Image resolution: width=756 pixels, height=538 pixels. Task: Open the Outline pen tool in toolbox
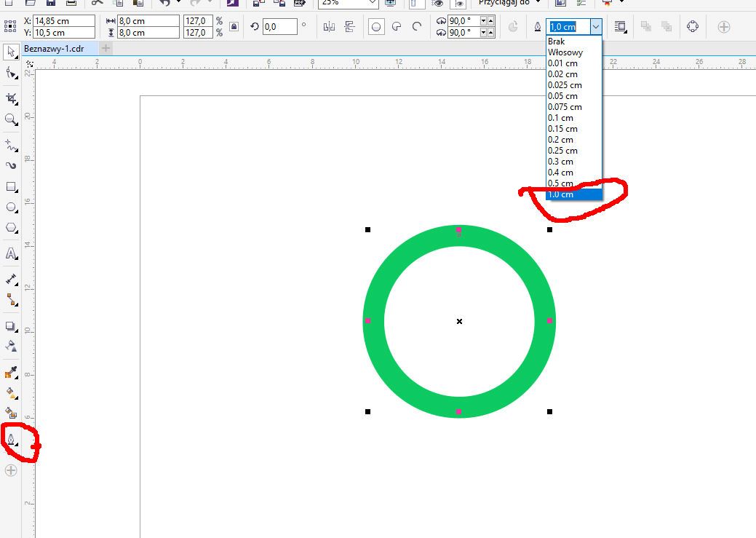(x=11, y=439)
